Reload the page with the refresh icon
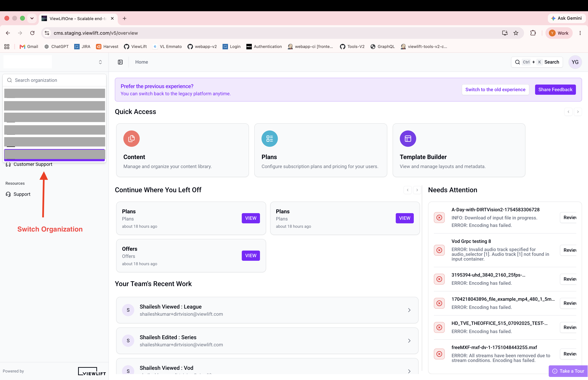The width and height of the screenshot is (588, 380). 32,33
